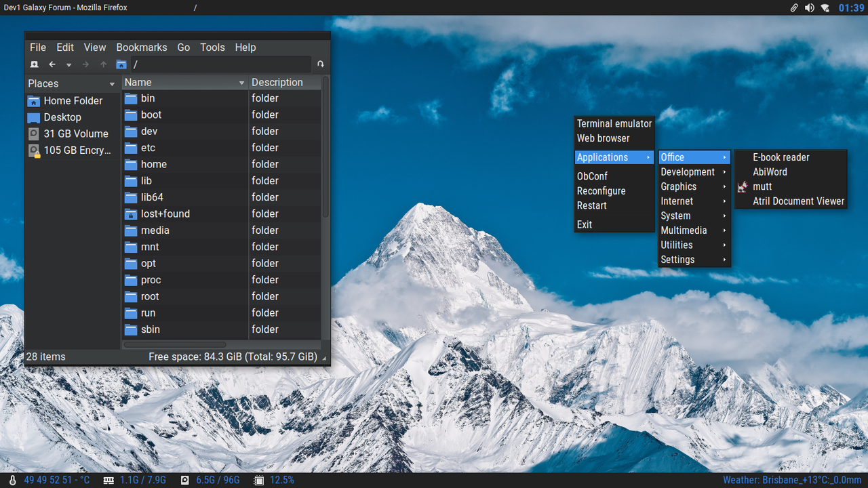868x488 pixels.
Task: Open the Help menu
Action: (x=245, y=47)
